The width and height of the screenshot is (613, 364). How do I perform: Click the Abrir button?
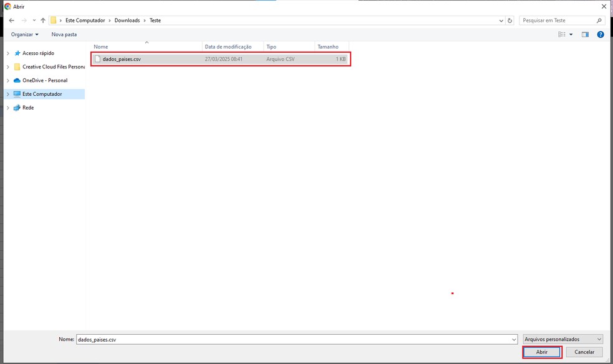click(542, 352)
